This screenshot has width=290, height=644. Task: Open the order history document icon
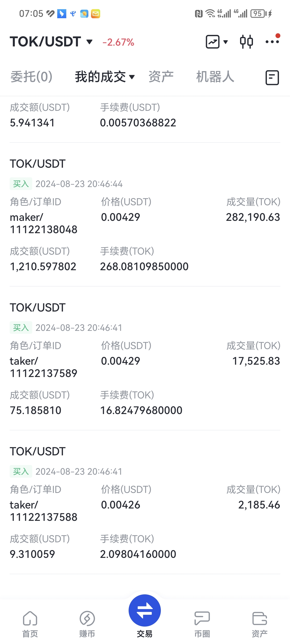point(272,78)
